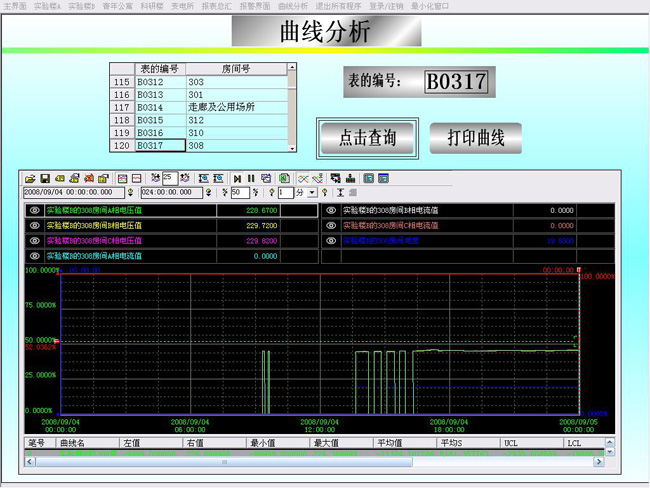Toggle visibility of 308房间C相电压值 curve
Image resolution: width=650 pixels, height=488 pixels.
[x=35, y=240]
